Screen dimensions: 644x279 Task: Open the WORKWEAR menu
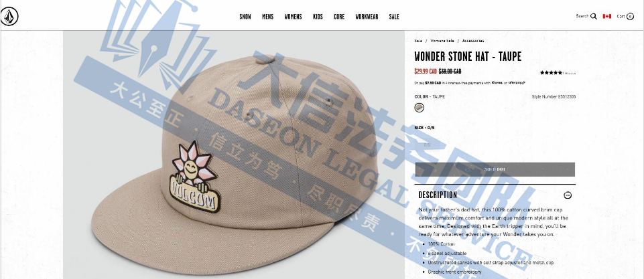(367, 17)
